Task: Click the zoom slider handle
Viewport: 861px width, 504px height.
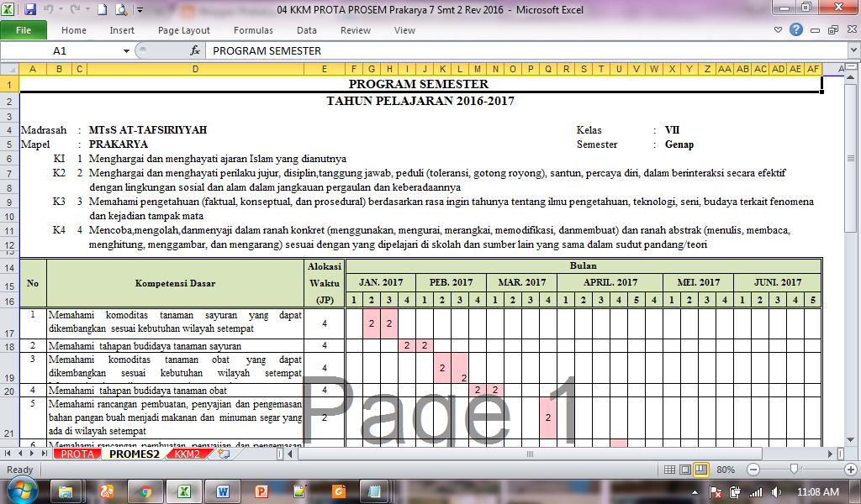Action: pos(794,470)
